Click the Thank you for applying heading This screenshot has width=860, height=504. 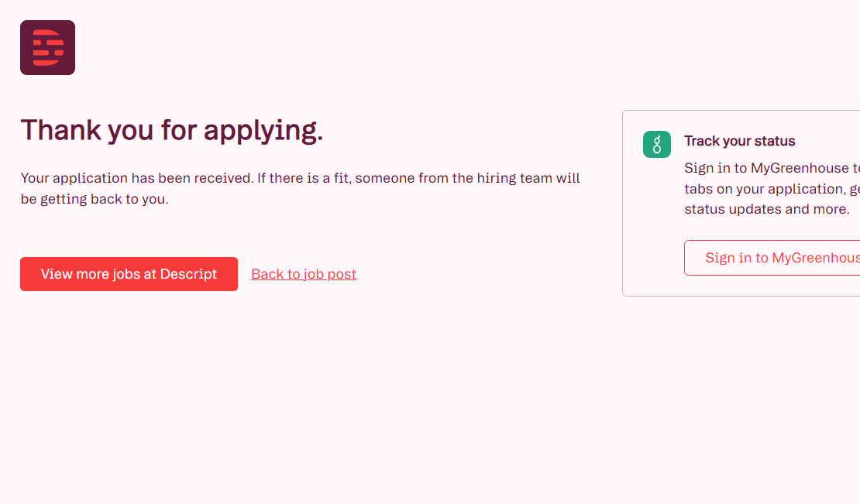click(x=171, y=130)
